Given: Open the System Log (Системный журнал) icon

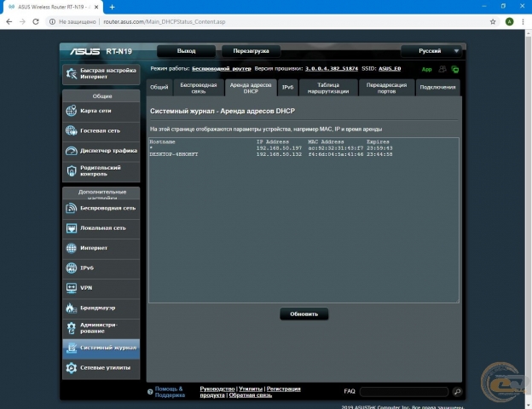Looking at the screenshot, I should 72,348.
